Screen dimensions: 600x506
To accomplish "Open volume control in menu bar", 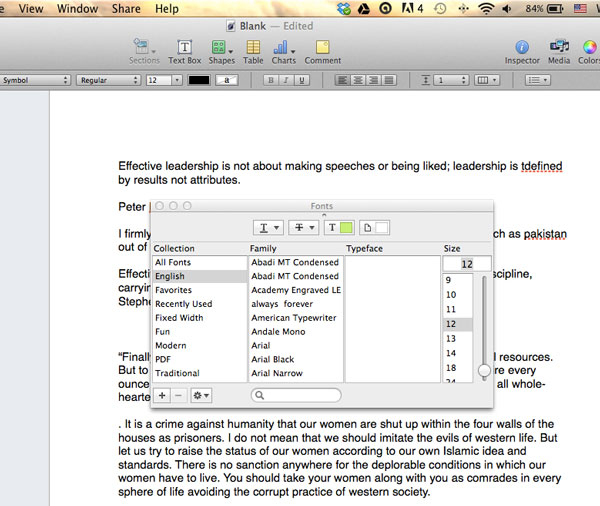I will coord(507,8).
